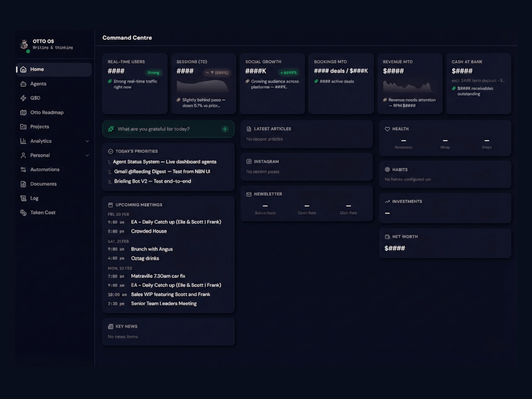This screenshot has height=399, width=532.
Task: Type in the grateful for today field
Action: coord(164,129)
